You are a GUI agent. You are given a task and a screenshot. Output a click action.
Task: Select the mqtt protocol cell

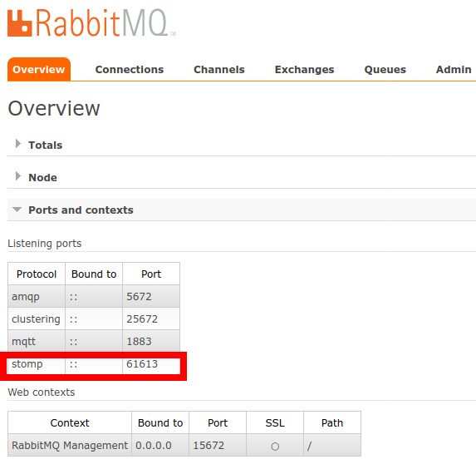(37, 342)
